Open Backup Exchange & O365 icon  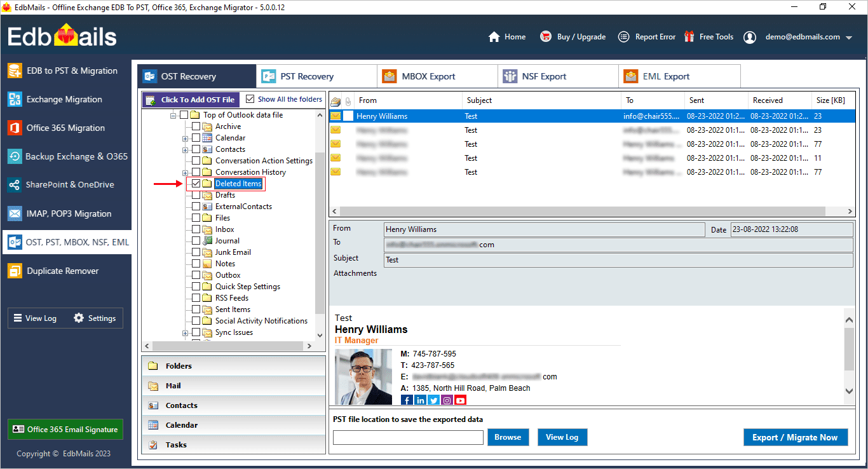pyautogui.click(x=15, y=156)
